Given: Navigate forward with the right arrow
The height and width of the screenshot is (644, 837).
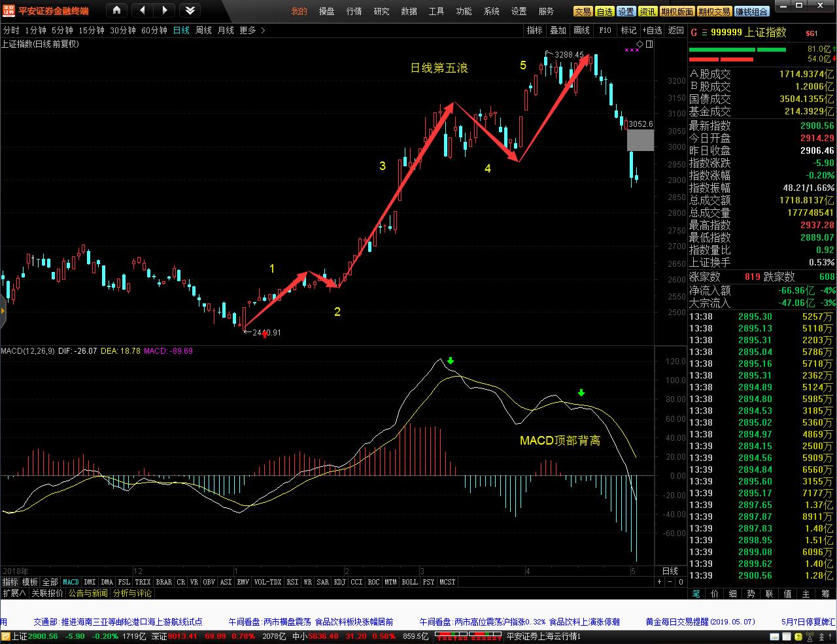Looking at the screenshot, I should click(164, 10).
